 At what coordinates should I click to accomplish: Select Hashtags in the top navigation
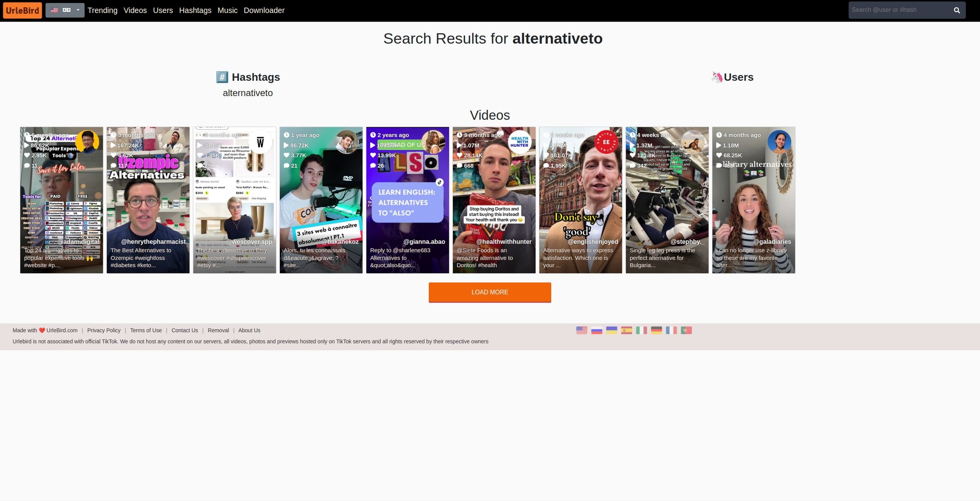pyautogui.click(x=195, y=10)
